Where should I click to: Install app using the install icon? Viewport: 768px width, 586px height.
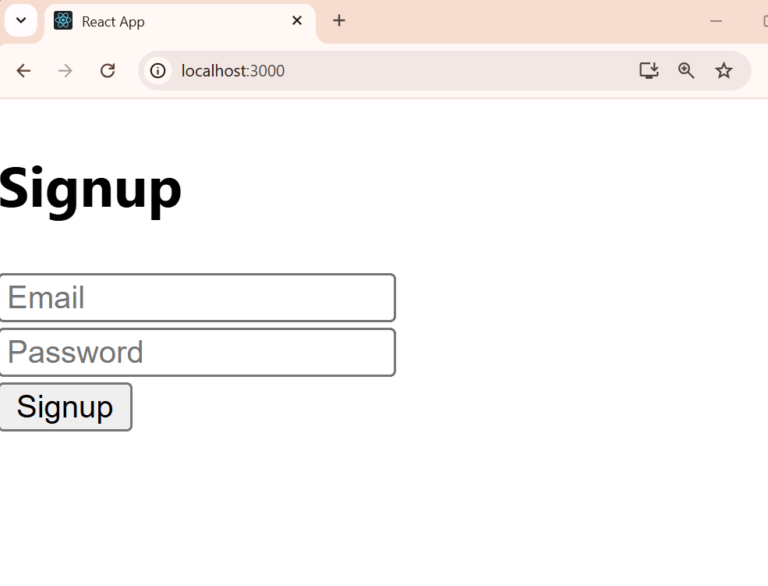pyautogui.click(x=648, y=71)
